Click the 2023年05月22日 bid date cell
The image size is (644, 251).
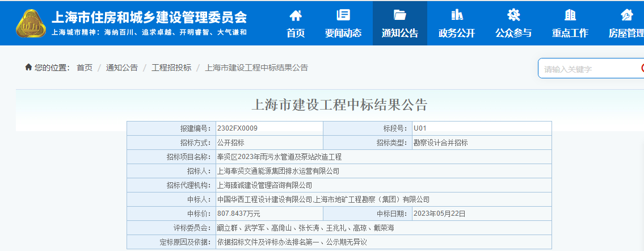[440, 214]
